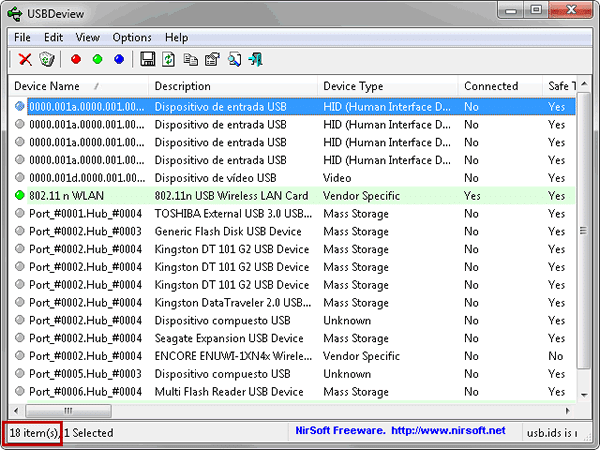Click the green circle toolbar icon
The width and height of the screenshot is (600, 450).
click(x=98, y=59)
